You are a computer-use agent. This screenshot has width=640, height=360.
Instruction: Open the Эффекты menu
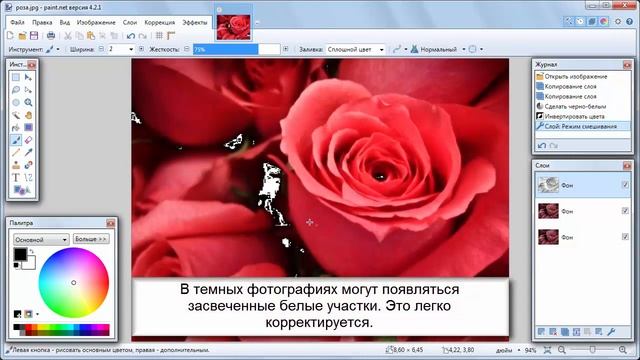coord(195,22)
